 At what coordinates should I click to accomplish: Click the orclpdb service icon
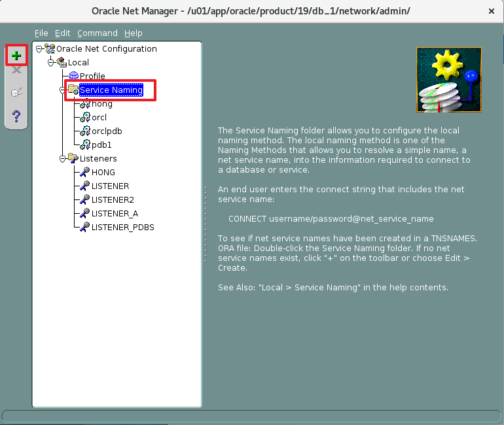pos(85,131)
